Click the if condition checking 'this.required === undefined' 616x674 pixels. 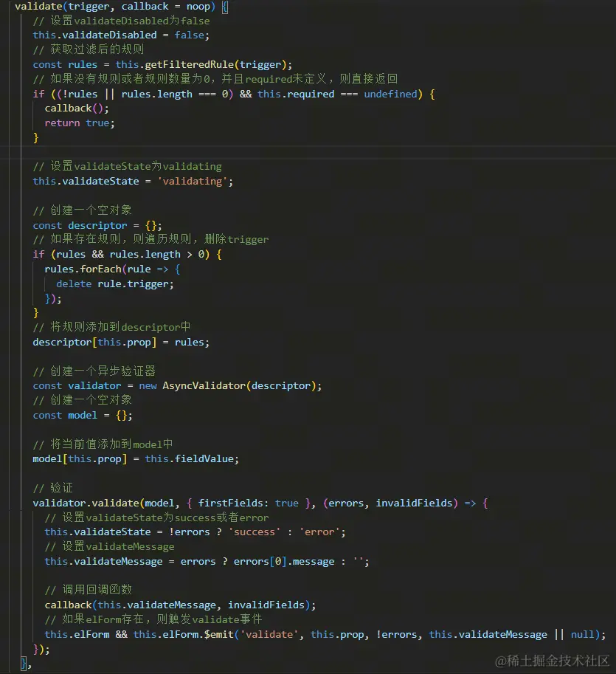pos(234,94)
